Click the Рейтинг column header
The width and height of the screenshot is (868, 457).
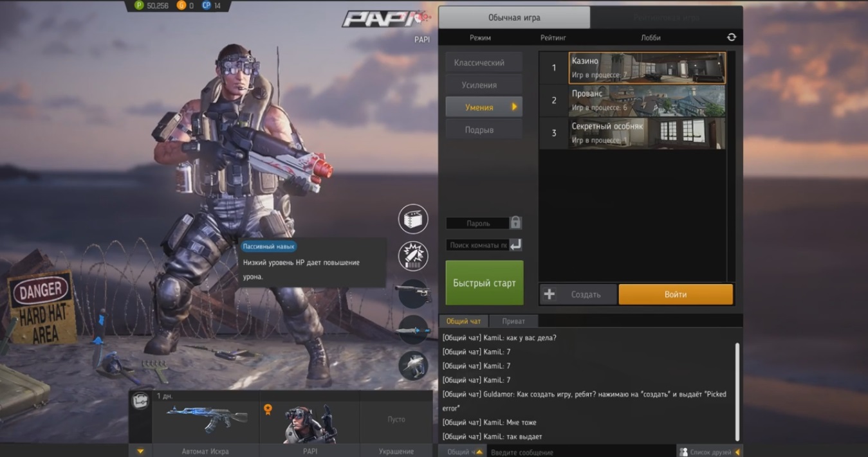click(553, 38)
